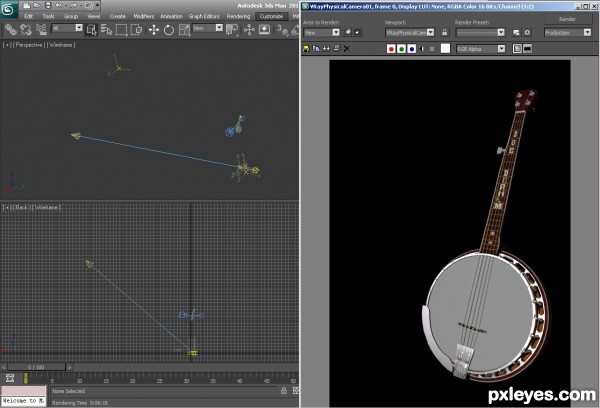Activate the Select Object tool
600x408 pixels.
91,29
